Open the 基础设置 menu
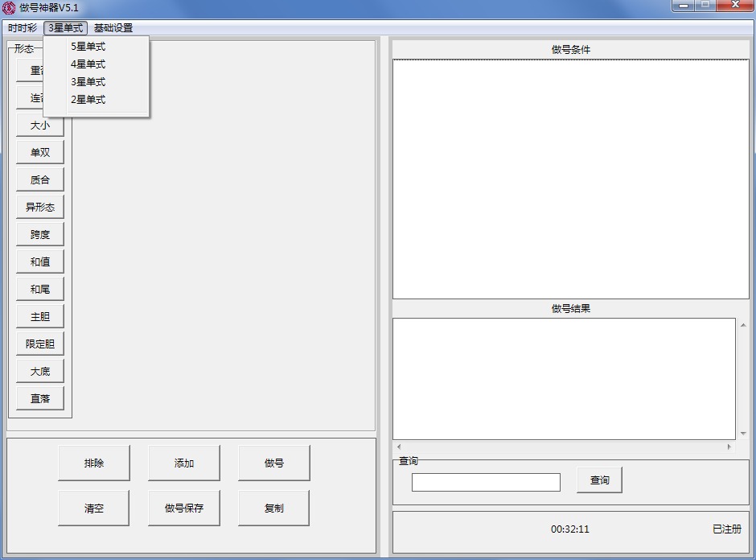The image size is (756, 560). tap(113, 28)
